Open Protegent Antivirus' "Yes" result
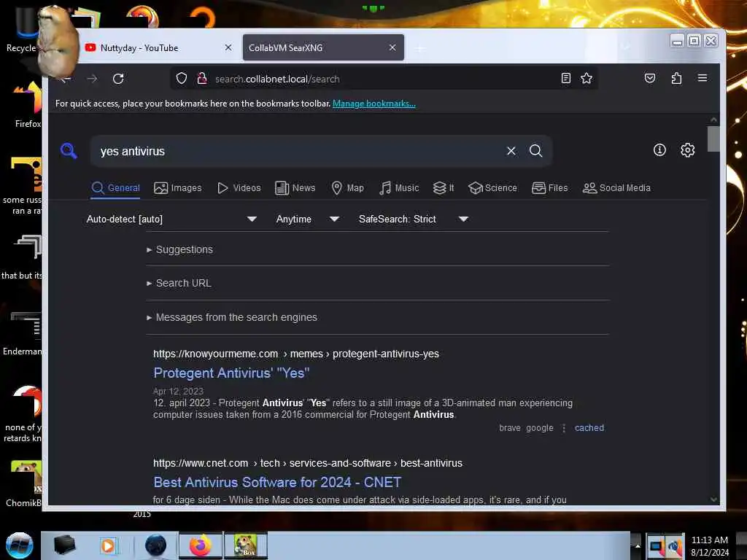 pyautogui.click(x=231, y=373)
